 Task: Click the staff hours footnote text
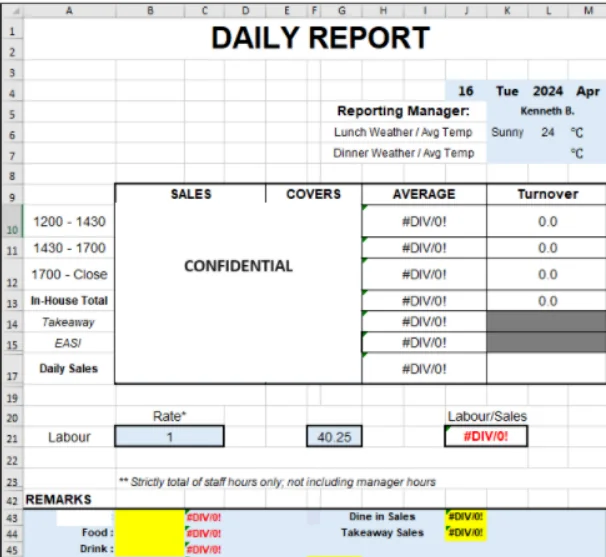(x=277, y=482)
